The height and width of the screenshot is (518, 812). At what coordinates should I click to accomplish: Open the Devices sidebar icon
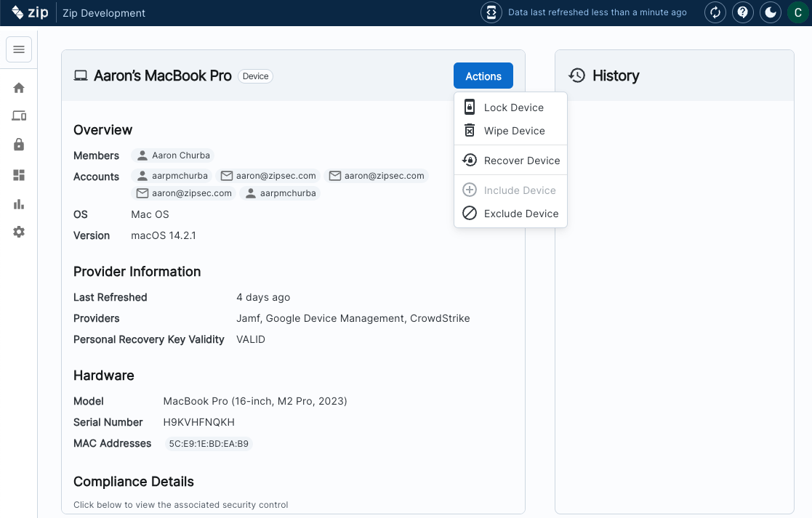19,116
